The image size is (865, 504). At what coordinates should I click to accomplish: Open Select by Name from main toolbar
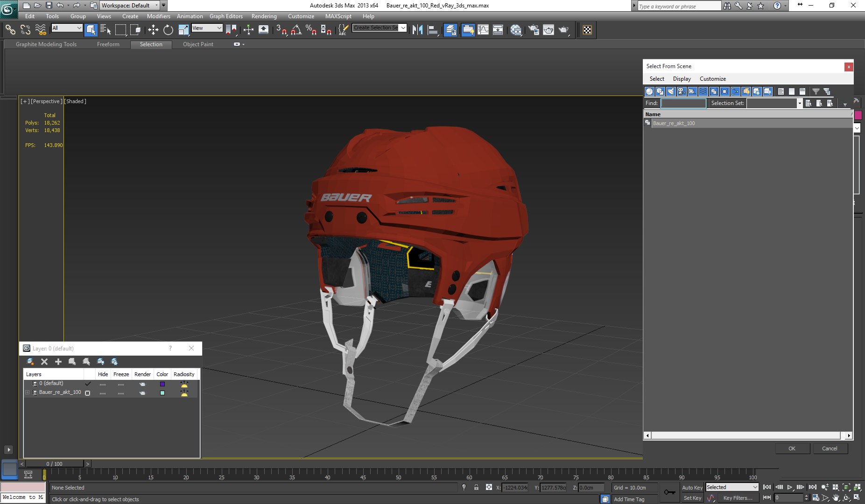pos(105,30)
